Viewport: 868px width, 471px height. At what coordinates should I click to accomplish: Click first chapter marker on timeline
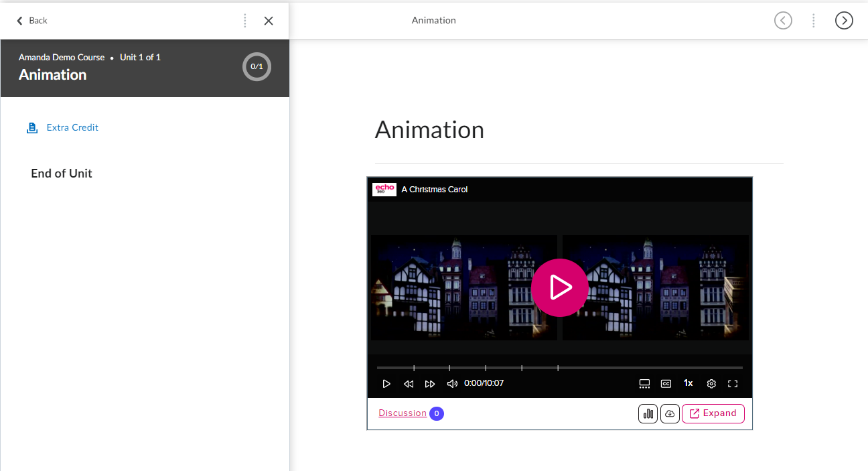click(x=414, y=368)
